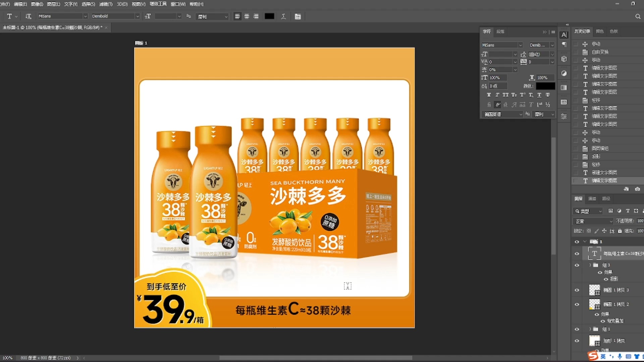Open the 图像(I) menu
Viewport: 644px width, 362px height.
tap(37, 4)
